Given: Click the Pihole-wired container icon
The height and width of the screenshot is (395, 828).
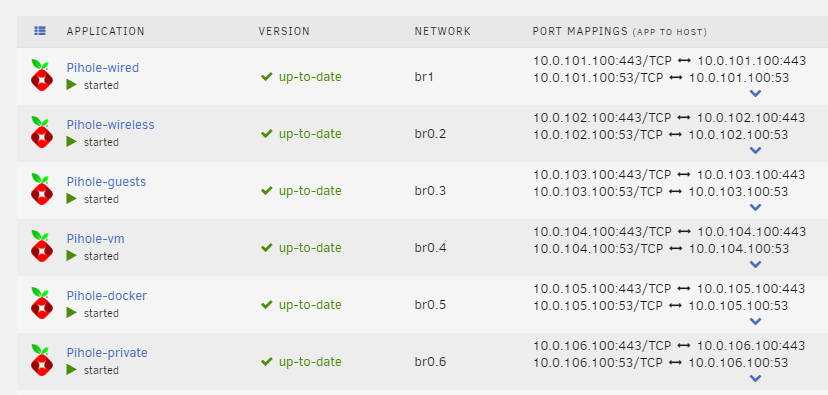Looking at the screenshot, I should tap(42, 75).
